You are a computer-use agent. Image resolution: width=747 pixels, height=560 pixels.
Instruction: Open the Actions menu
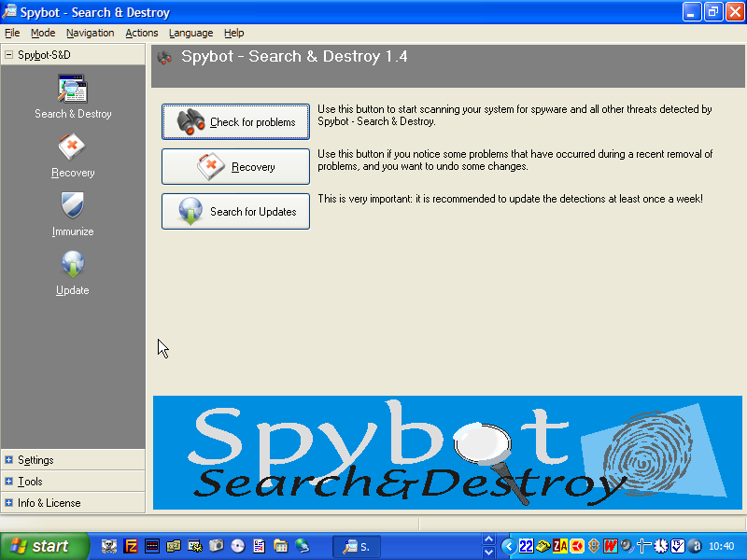coord(142,33)
